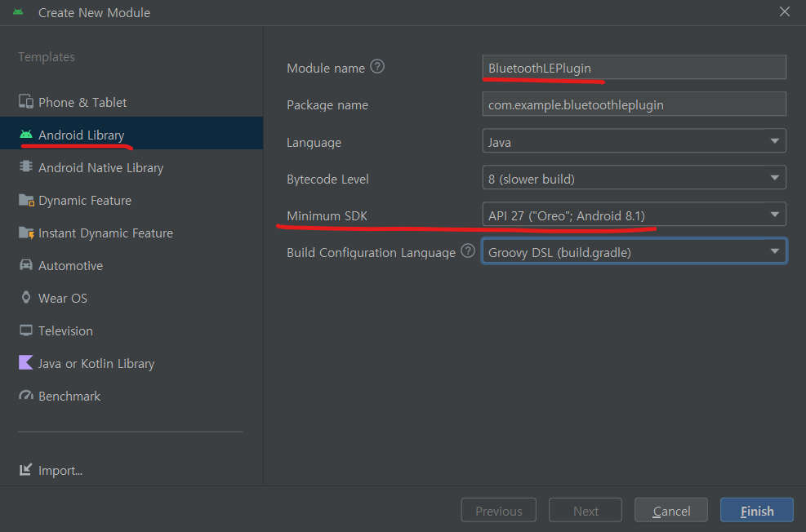Click the Bytecode Level label
806x532 pixels.
tap(327, 179)
